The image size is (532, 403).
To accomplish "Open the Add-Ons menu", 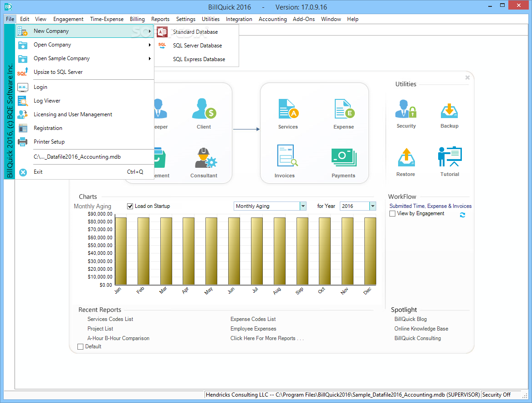I will click(x=304, y=19).
